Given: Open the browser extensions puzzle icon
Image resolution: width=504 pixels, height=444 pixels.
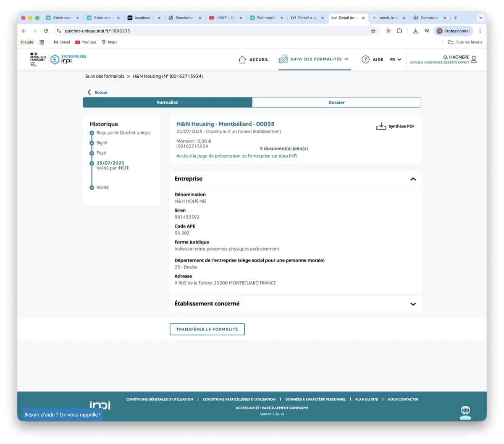Looking at the screenshot, I should point(399,31).
